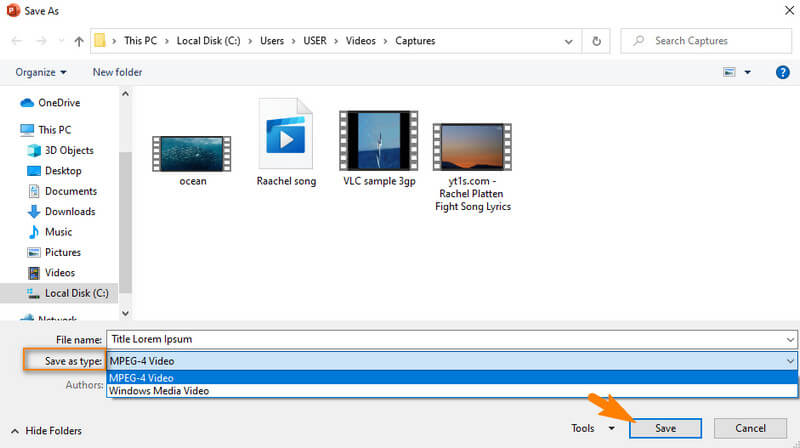Click the Save as type combo box
Viewport: 800px width, 448px height.
click(452, 361)
